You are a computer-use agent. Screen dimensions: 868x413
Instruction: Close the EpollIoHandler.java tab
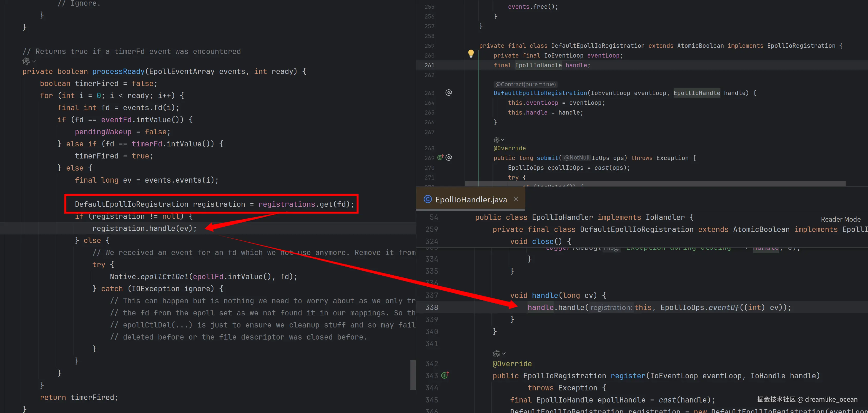[516, 199]
